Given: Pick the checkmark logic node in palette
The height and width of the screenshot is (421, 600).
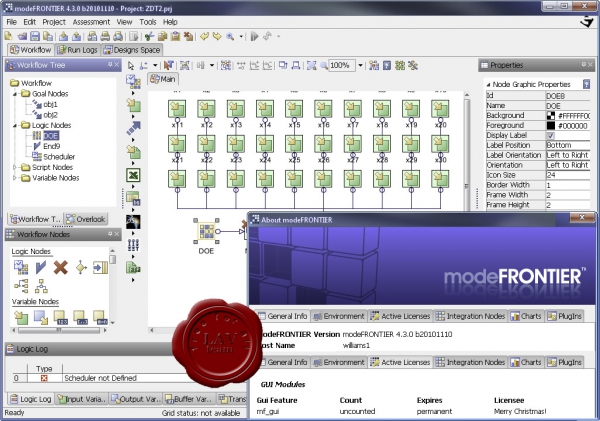Looking at the screenshot, I should pyautogui.click(x=41, y=268).
